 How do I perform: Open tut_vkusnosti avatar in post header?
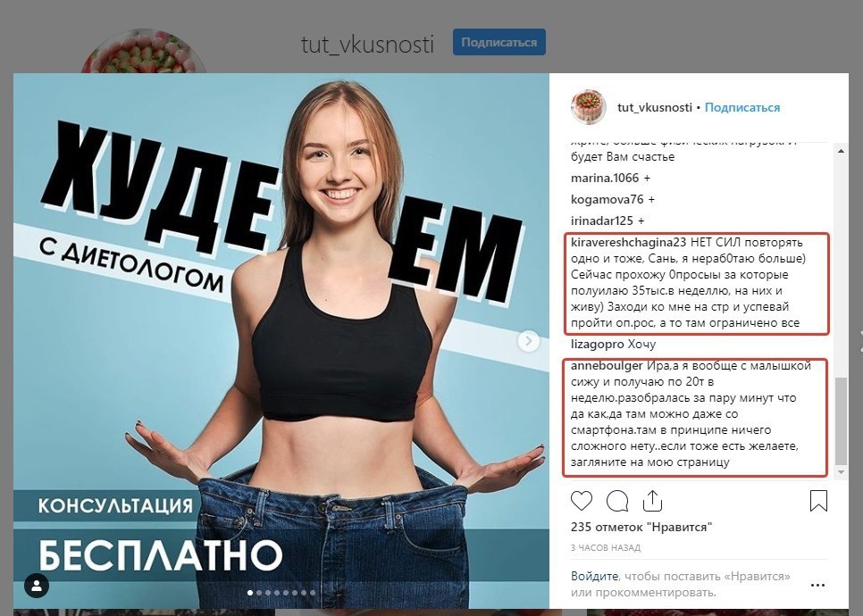(x=589, y=107)
